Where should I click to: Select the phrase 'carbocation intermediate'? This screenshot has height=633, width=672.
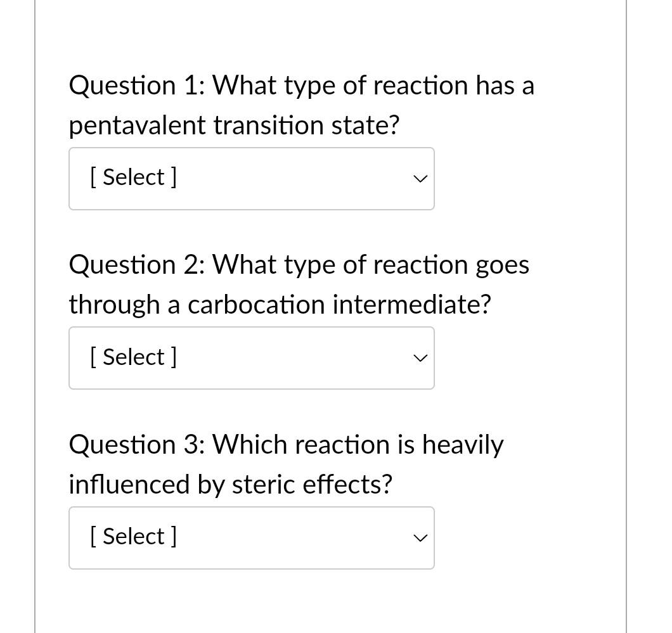tap(338, 304)
